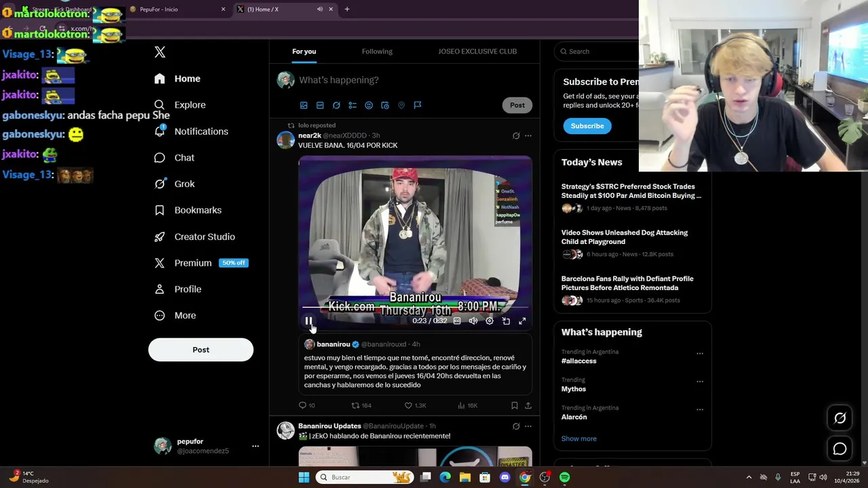Screen dimensions: 868x488
Task: Add a GIF to the post
Action: pyautogui.click(x=320, y=105)
